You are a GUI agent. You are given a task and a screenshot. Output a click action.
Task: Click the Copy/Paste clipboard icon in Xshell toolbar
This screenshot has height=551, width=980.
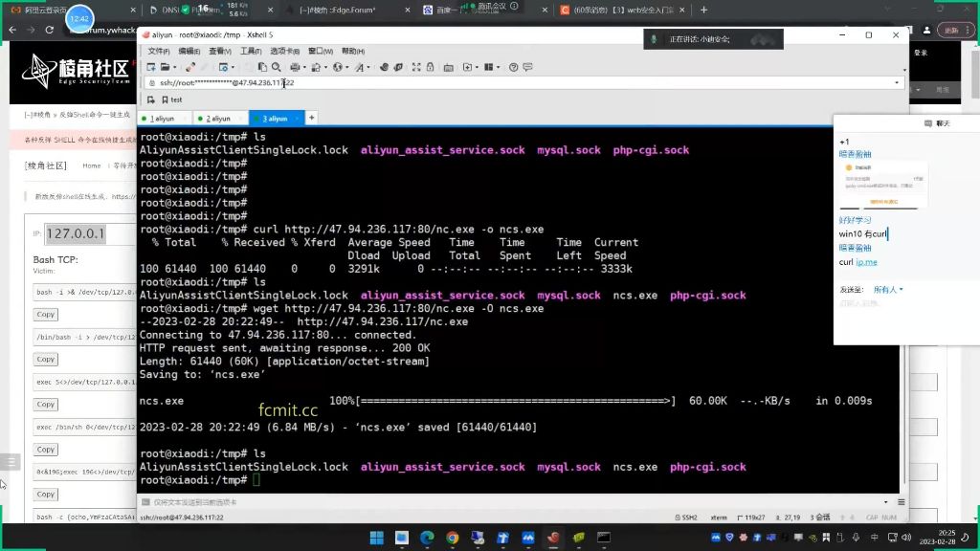coord(262,67)
